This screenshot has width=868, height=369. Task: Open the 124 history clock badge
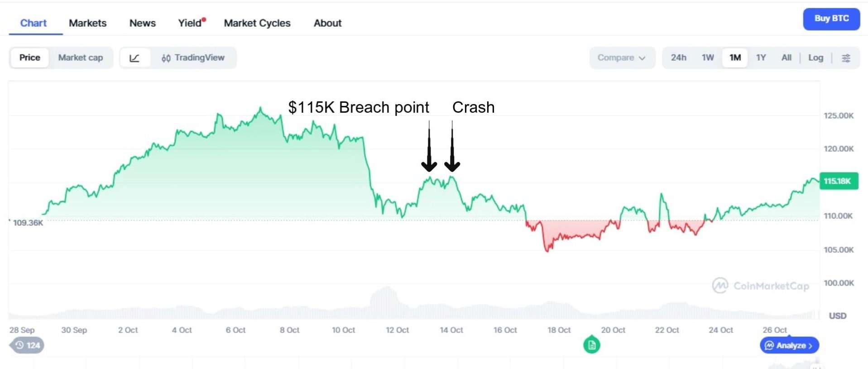[x=28, y=345]
